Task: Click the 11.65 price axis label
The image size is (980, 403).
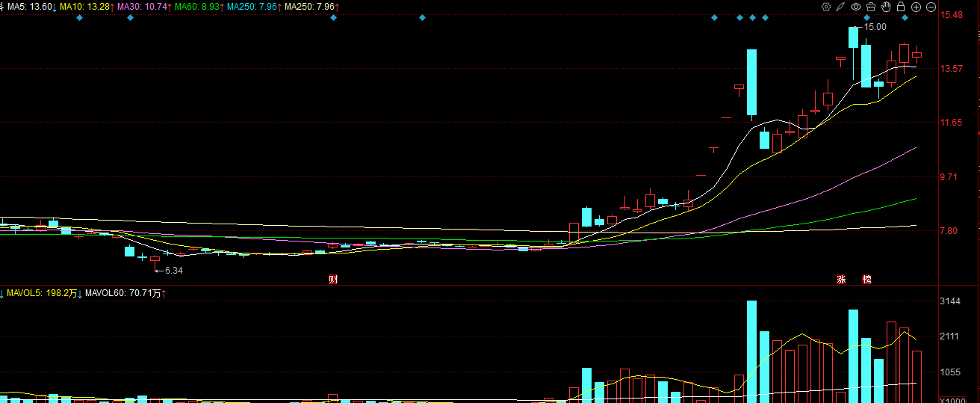Action: click(x=952, y=123)
